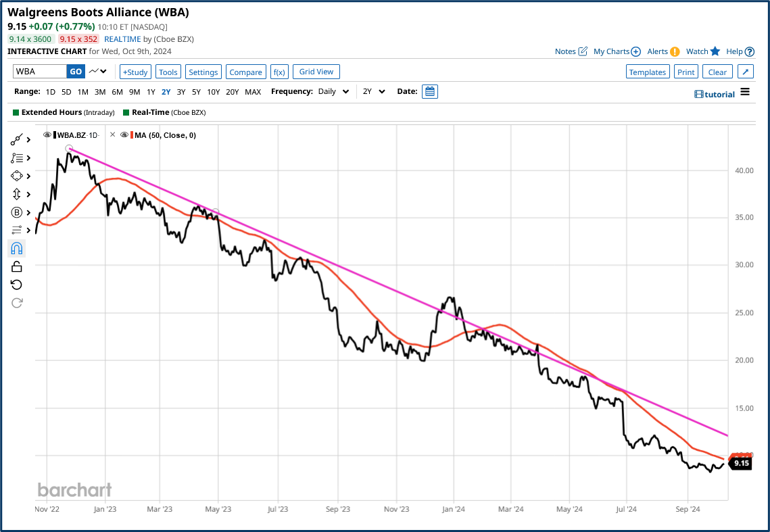The image size is (770, 532).
Task: Hide the WBA.BZ price series eye icon
Action: [x=47, y=135]
